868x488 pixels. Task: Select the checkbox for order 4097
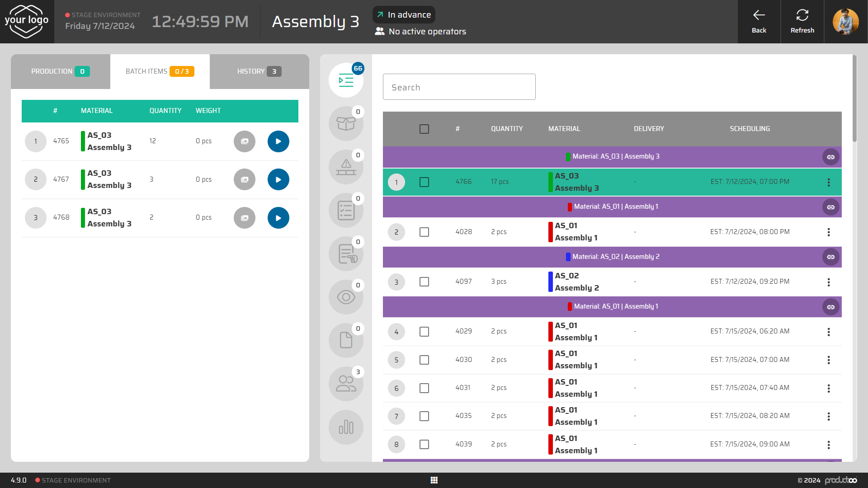click(x=424, y=282)
